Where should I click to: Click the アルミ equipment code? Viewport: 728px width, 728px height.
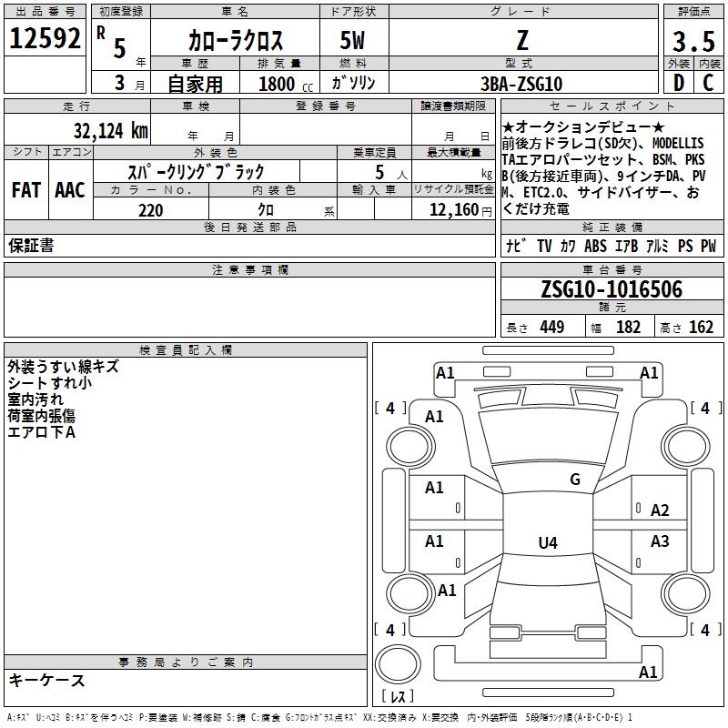click(657, 246)
